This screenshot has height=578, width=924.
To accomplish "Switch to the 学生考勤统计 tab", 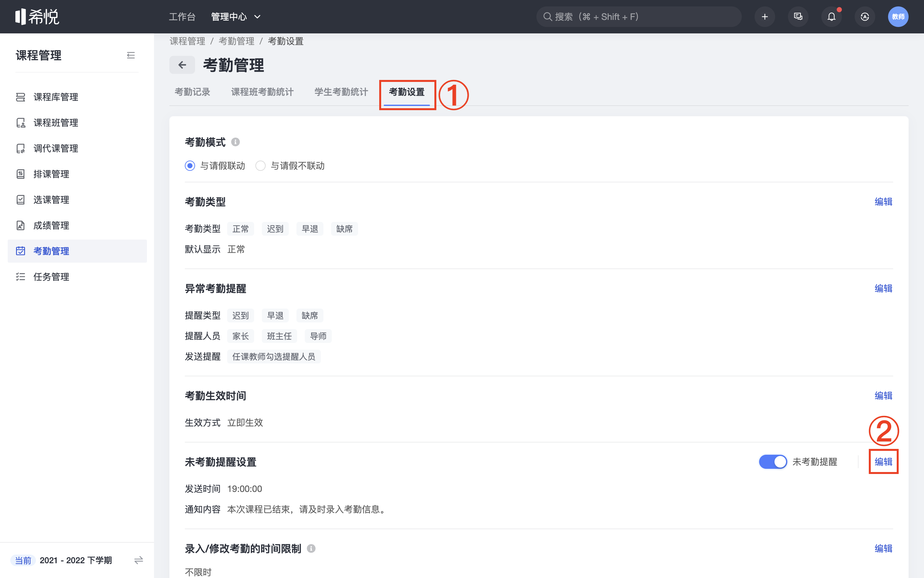I will click(341, 92).
